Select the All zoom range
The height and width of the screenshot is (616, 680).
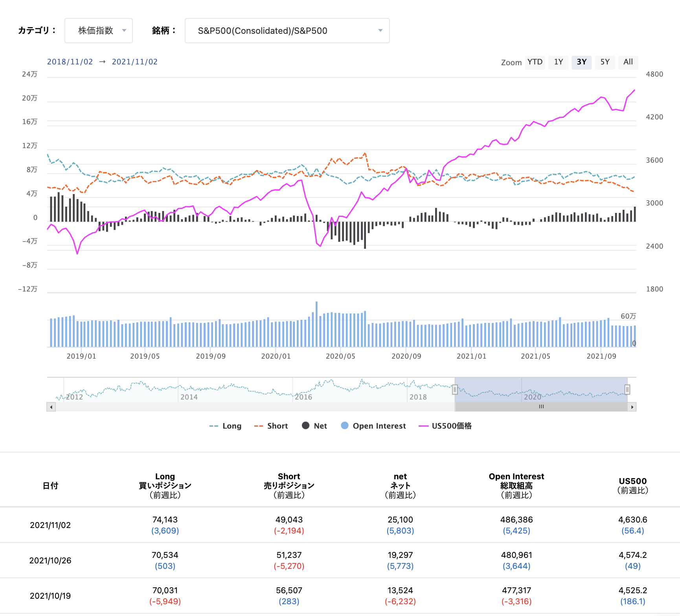click(x=628, y=62)
